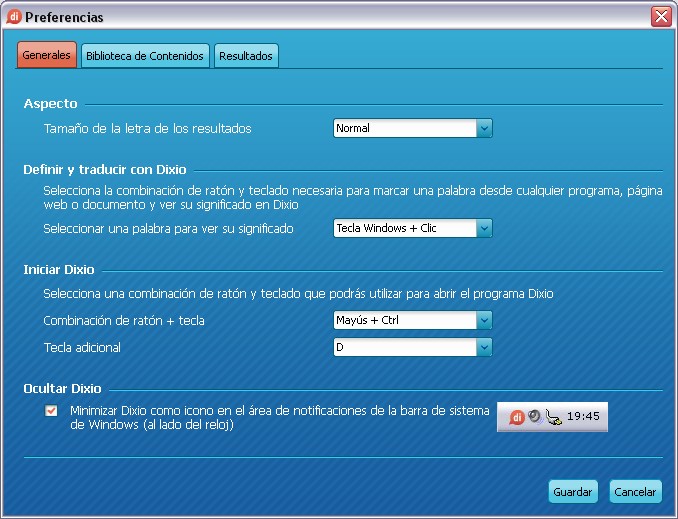Switch to the Resultados tab
The width and height of the screenshot is (678, 519).
pyautogui.click(x=246, y=56)
